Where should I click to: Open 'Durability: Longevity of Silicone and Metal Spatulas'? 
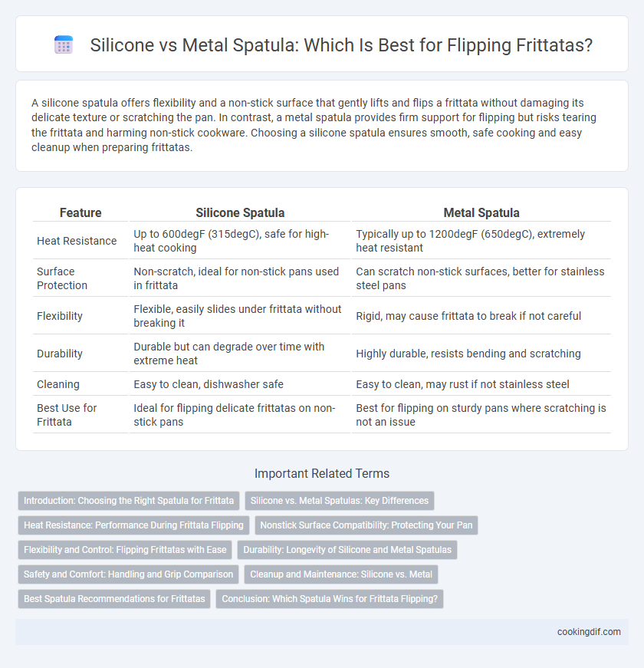[347, 550]
